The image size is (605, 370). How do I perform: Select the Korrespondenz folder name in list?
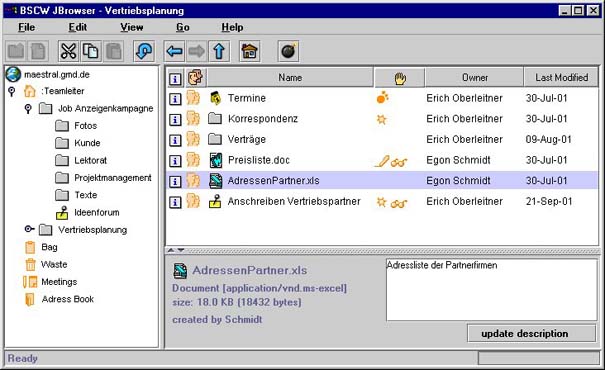(x=263, y=119)
